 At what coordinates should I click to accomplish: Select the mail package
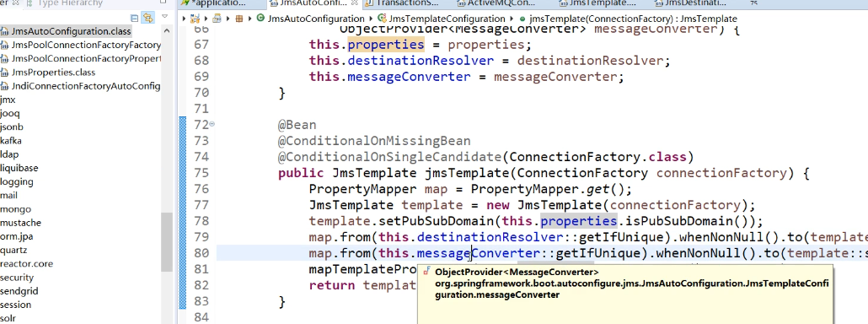tap(9, 196)
